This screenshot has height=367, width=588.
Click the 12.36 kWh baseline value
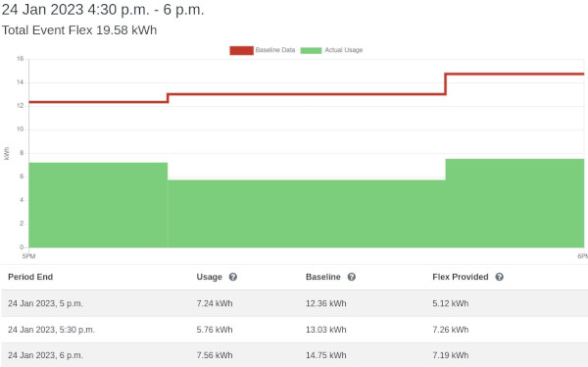[326, 303]
